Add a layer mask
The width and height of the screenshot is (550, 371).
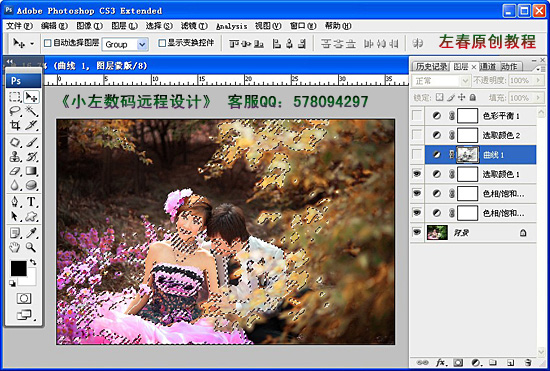[x=458, y=362]
